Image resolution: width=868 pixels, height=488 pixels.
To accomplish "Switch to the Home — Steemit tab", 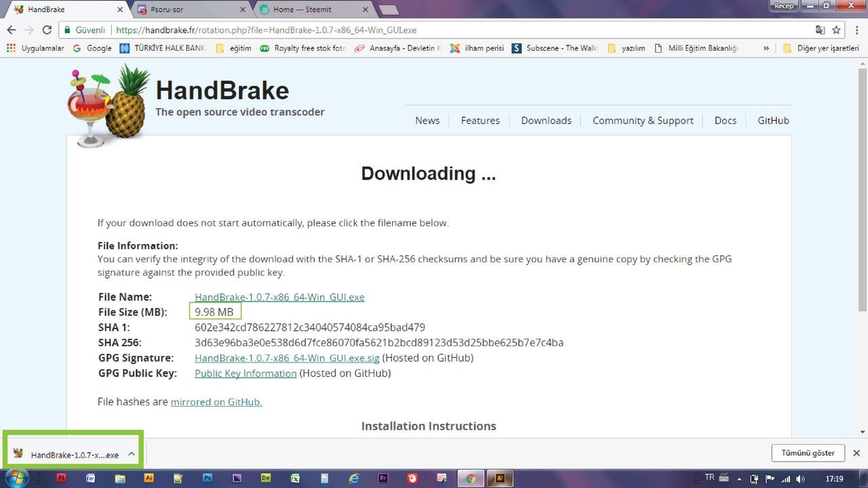I will click(x=310, y=9).
